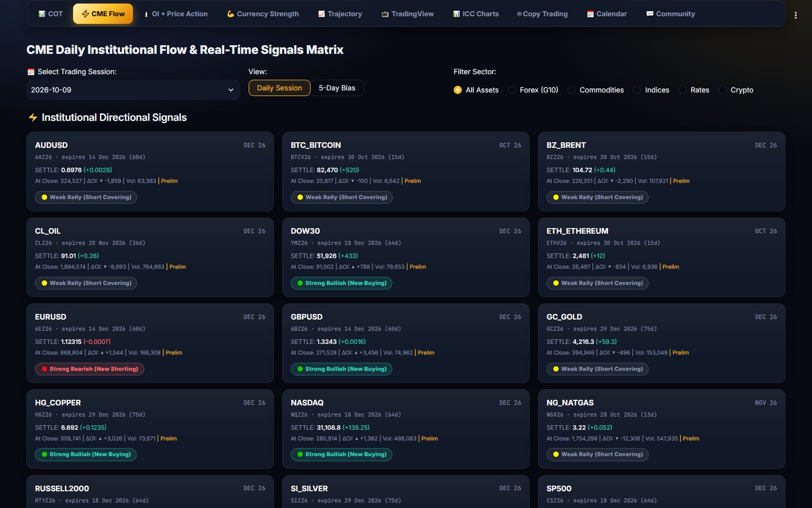Click the DOW30 Strong Bullish signal badge
The image size is (812, 508).
point(342,283)
